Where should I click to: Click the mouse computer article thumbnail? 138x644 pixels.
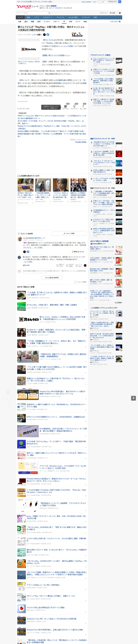tap(28, 431)
